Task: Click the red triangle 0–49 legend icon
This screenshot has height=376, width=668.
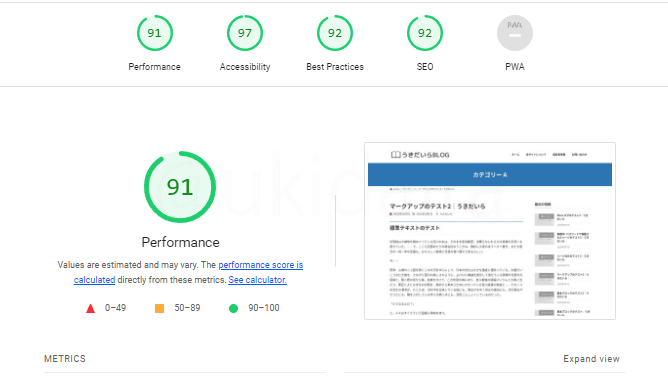Action: click(90, 308)
